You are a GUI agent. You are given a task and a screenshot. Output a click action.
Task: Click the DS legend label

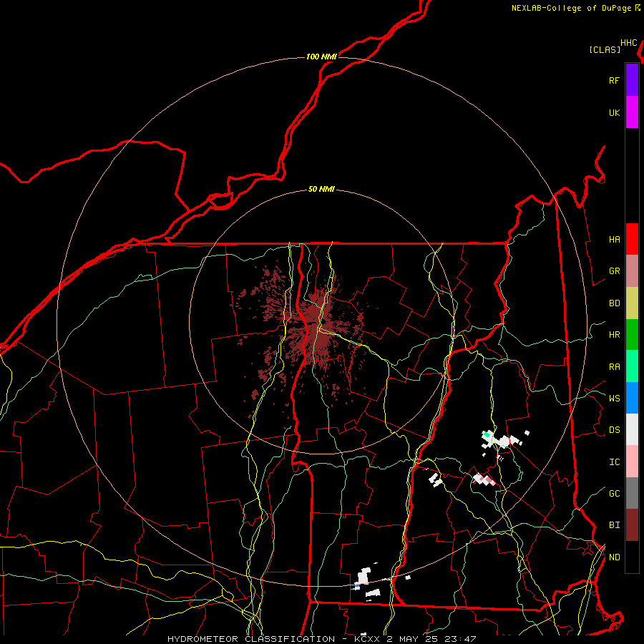click(x=614, y=430)
